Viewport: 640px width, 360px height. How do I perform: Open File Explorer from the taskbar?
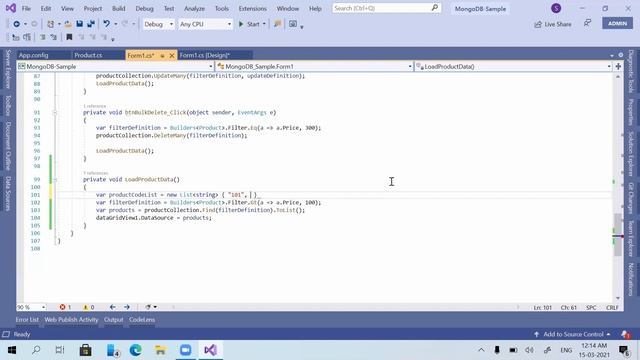pyautogui.click(x=160, y=350)
